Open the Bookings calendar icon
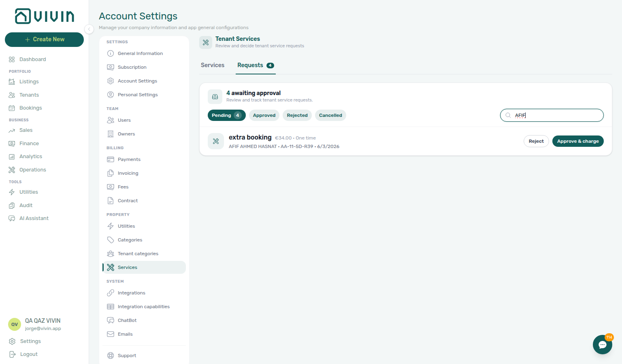Screen dimensions: 622x364 pyautogui.click(x=12, y=108)
